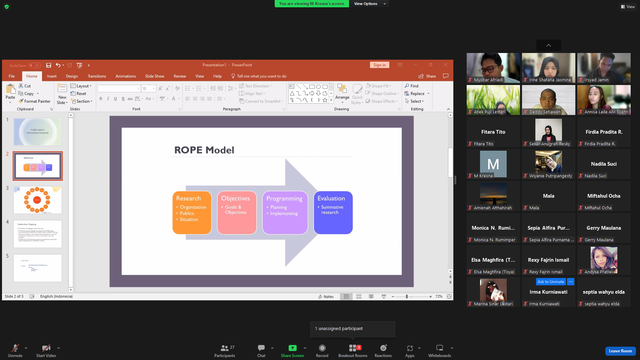Start Video in Zoom toolbar
Image resolution: width=640 pixels, height=360 pixels.
46,350
